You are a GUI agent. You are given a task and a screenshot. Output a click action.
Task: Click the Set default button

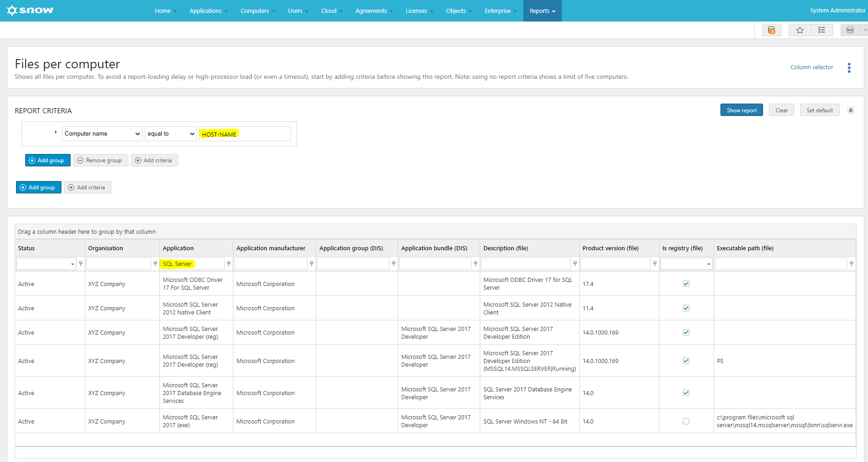[820, 110]
